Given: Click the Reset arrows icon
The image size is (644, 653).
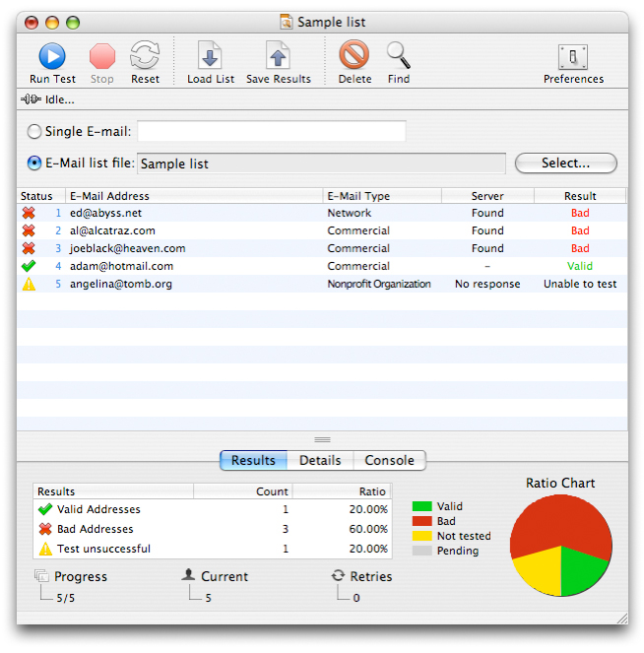Looking at the screenshot, I should [x=145, y=56].
